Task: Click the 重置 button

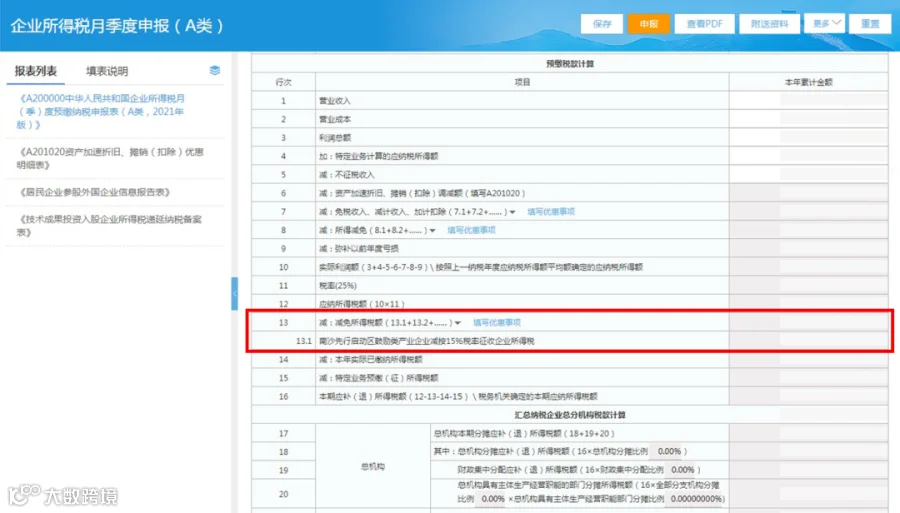Action: coord(870,24)
